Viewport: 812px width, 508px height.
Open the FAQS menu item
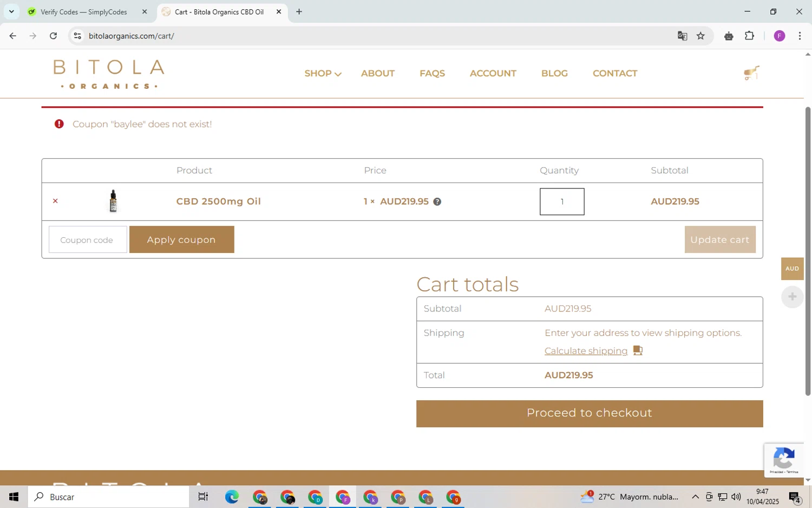432,74
